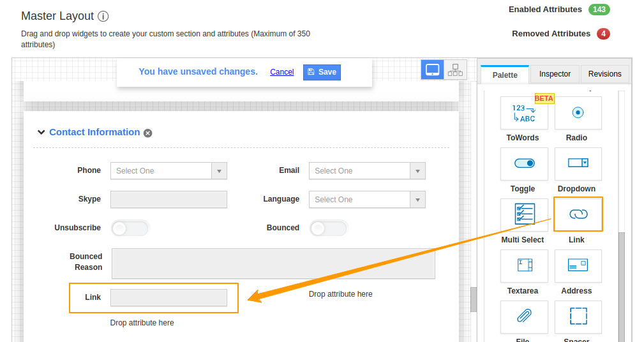
Task: Choose the Dropdown widget icon
Action: (578, 164)
